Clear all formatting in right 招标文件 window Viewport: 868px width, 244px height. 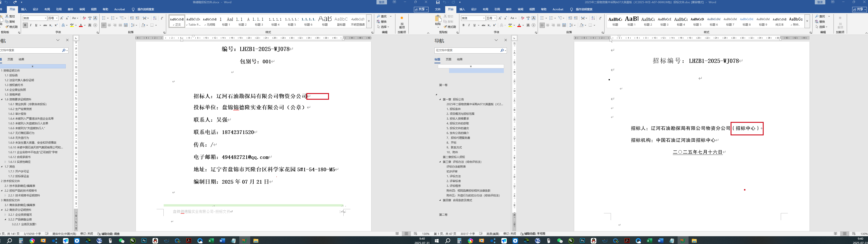click(x=522, y=18)
